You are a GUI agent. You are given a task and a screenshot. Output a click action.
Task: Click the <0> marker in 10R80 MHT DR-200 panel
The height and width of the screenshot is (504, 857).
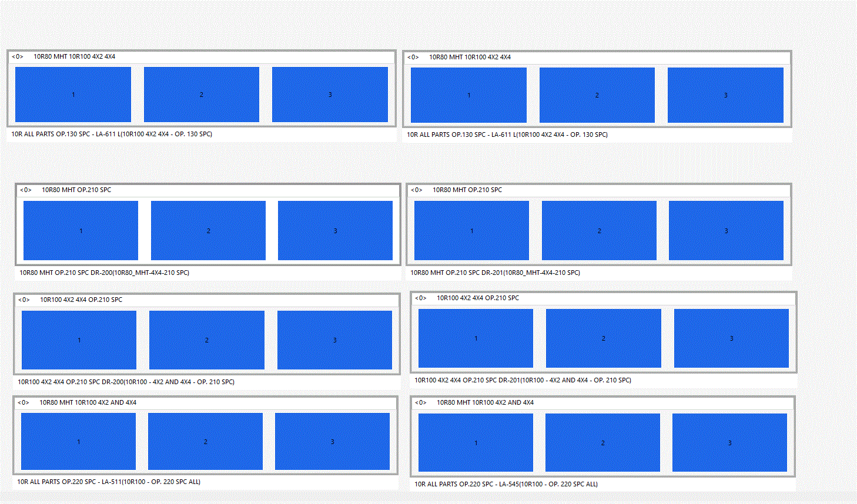click(26, 190)
